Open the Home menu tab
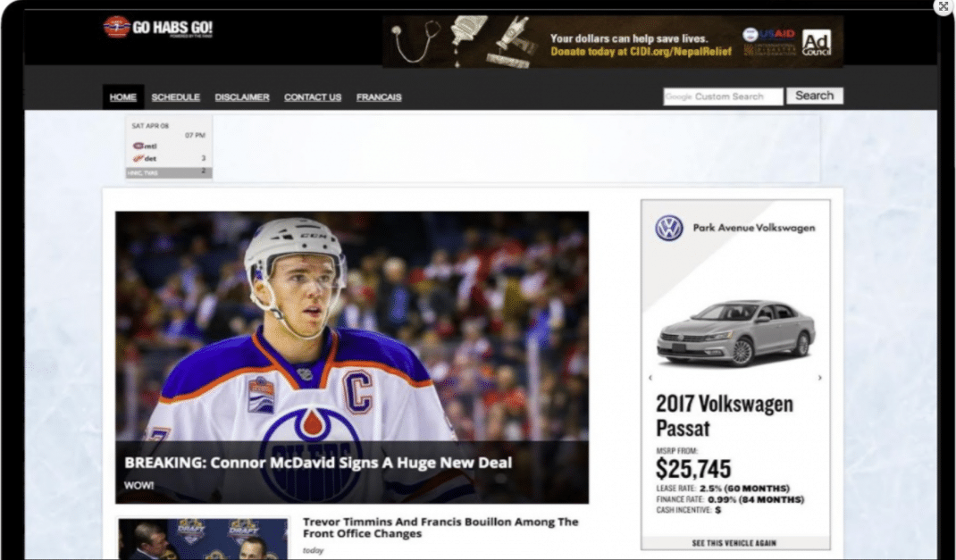The image size is (956, 560). coord(123,97)
